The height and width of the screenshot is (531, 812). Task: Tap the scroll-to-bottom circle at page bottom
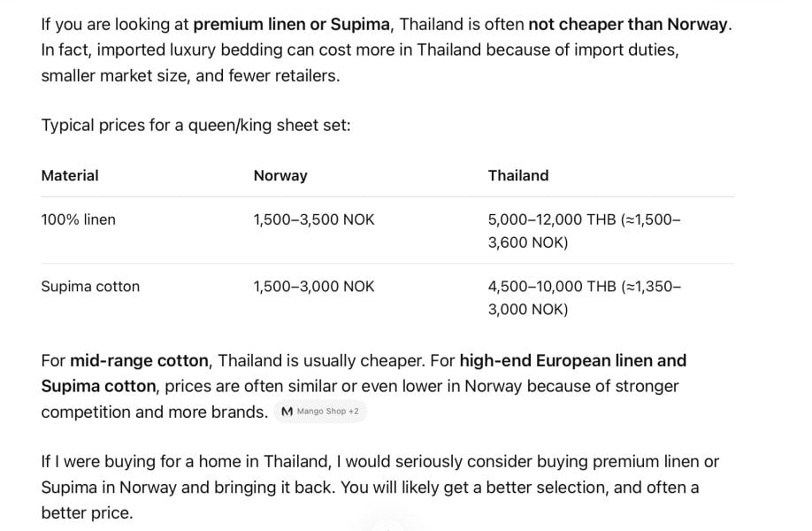(x=387, y=526)
